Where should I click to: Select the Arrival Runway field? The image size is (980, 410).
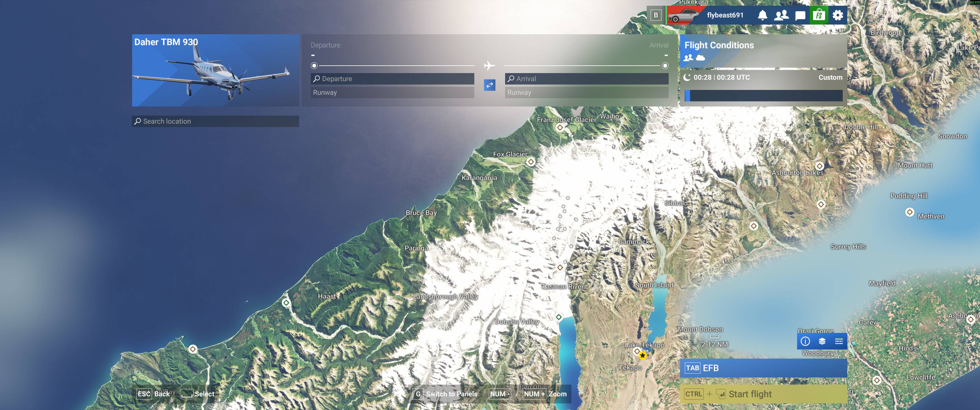click(x=586, y=93)
